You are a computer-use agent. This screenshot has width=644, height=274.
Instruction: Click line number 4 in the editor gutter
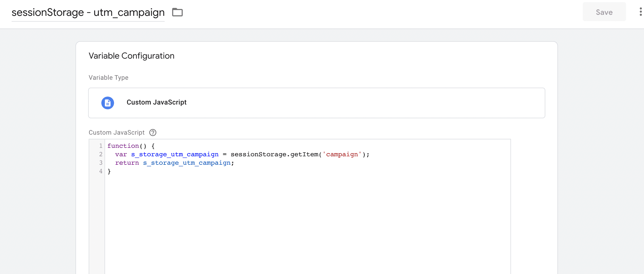click(x=101, y=171)
